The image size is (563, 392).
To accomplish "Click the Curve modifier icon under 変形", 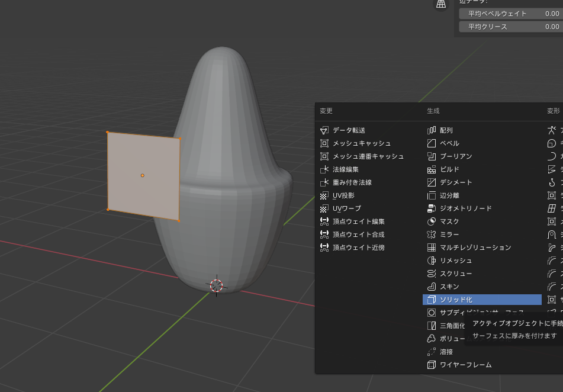I will click(552, 156).
